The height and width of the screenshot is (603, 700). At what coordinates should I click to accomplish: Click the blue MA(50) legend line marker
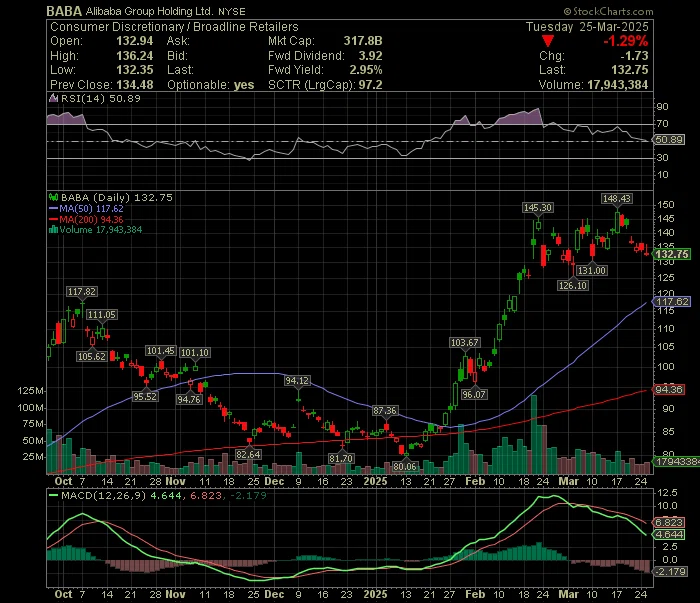[x=53, y=208]
